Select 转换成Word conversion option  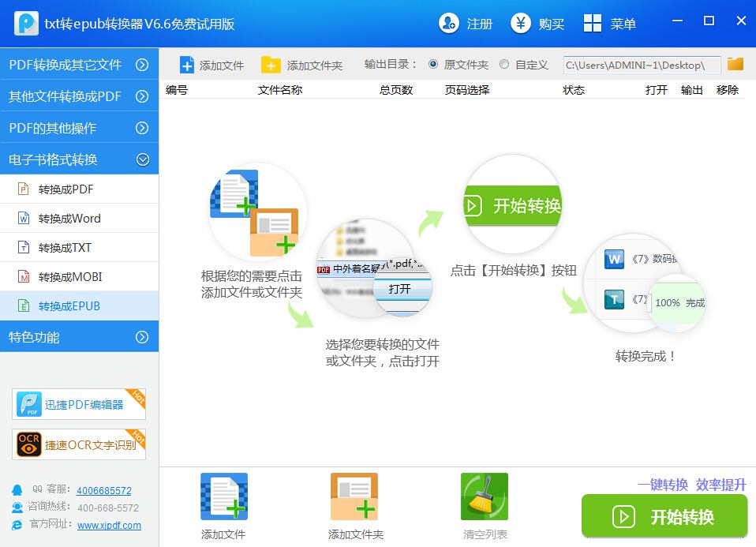click(79, 218)
